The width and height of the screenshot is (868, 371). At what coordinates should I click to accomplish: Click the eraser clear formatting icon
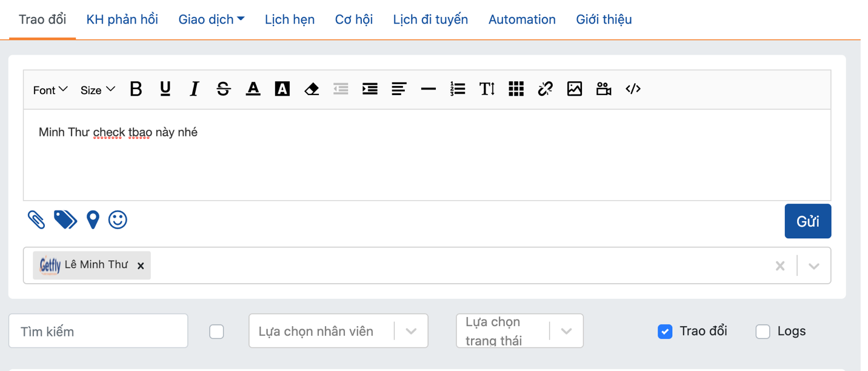[x=312, y=89]
